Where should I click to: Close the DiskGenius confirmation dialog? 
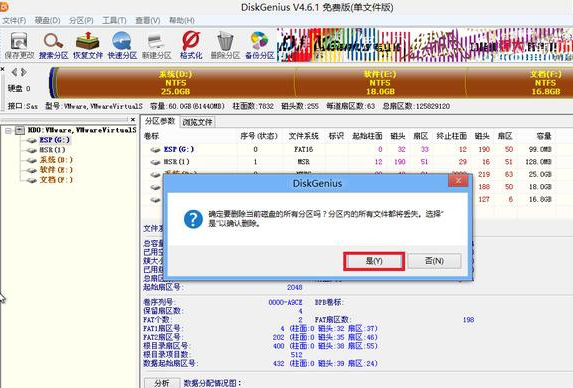coord(458,180)
